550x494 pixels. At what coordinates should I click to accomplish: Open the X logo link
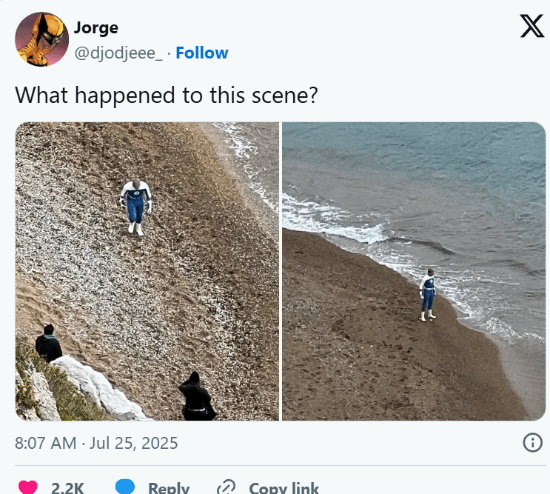(x=532, y=26)
